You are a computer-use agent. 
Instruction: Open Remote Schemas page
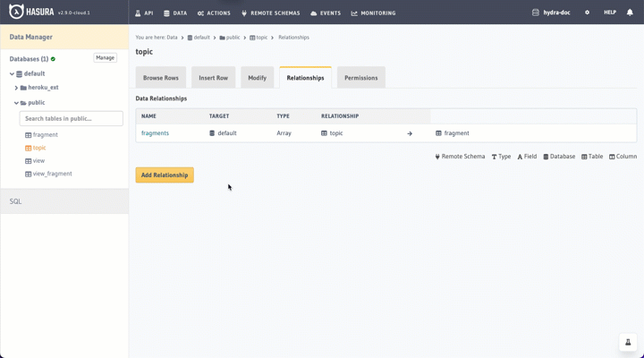click(x=271, y=13)
